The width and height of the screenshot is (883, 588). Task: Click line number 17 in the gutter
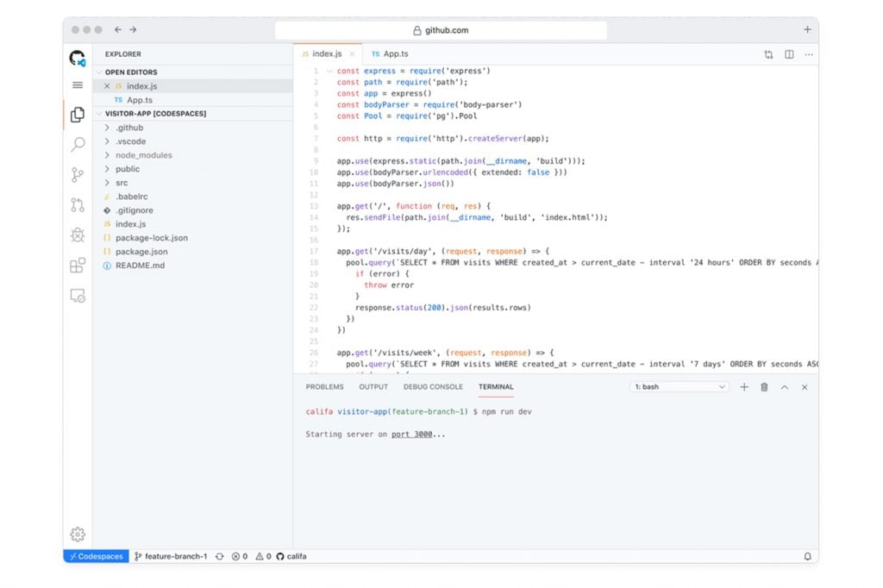pos(314,251)
